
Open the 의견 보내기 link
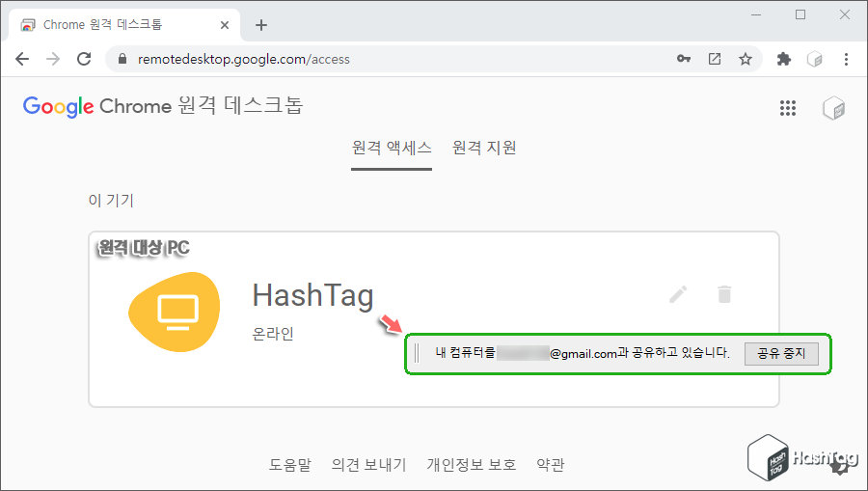click(368, 464)
